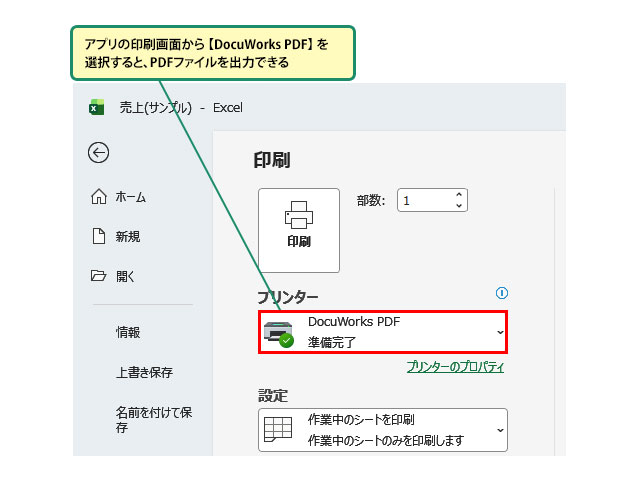The width and height of the screenshot is (640, 480).
Task: Expand the 作業中のシートを印刷 settings dropdown
Action: tap(383, 430)
